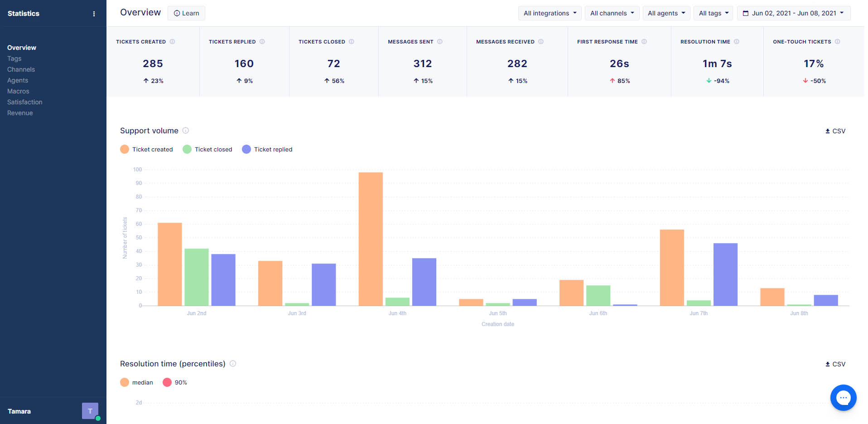The image size is (868, 424).
Task: Click the info icon next to Messages Sent
Action: click(x=439, y=42)
